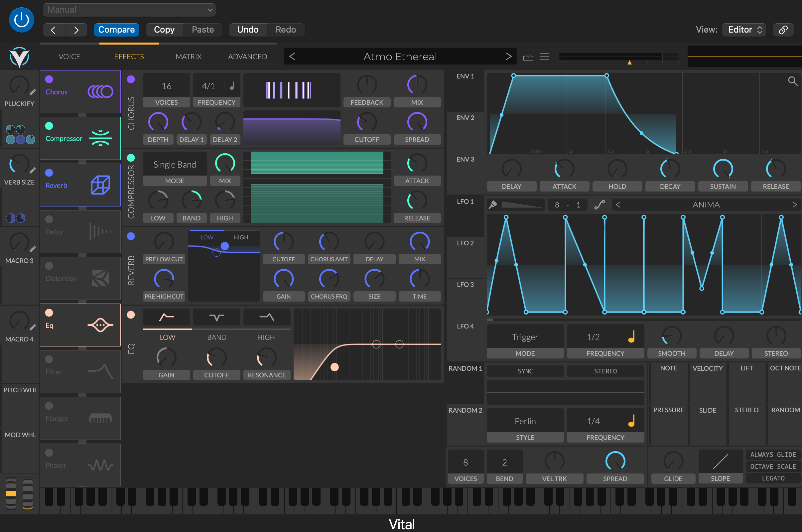Viewport: 802px width, 532px height.
Task: Click the Delay effect bars icon
Action: [100, 231]
